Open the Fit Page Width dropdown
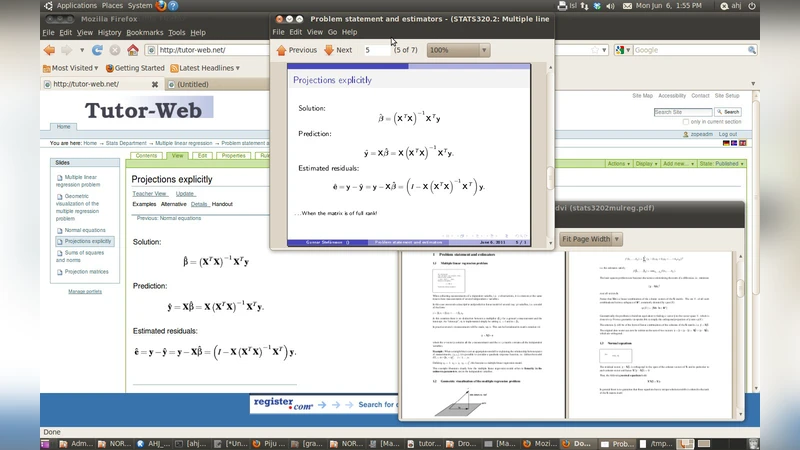Image resolution: width=800 pixels, height=450 pixels. (x=591, y=239)
